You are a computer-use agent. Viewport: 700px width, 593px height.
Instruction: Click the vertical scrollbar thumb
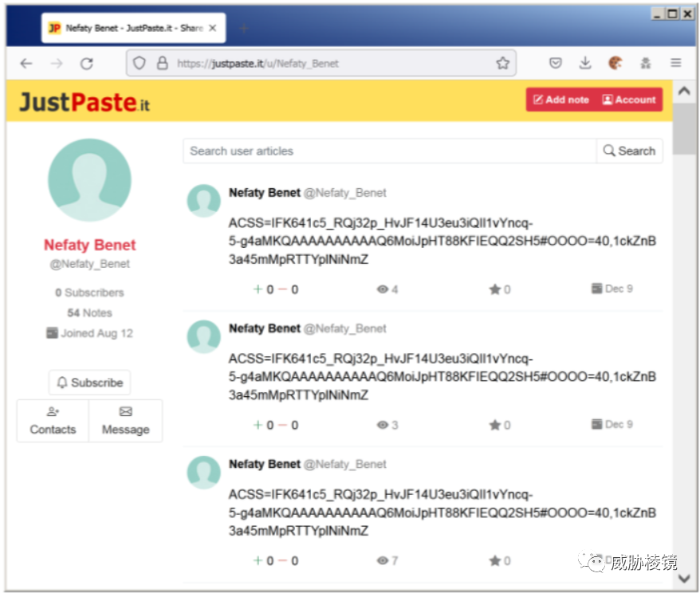point(684,129)
